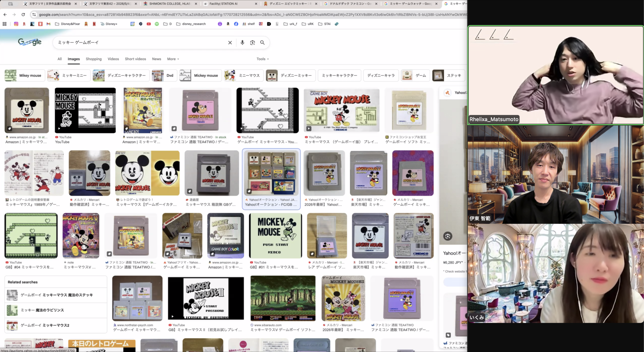This screenshot has height=352, width=644.
Task: Select Rhelixa_Matsumoto's video tile in the call
Action: coord(555,75)
